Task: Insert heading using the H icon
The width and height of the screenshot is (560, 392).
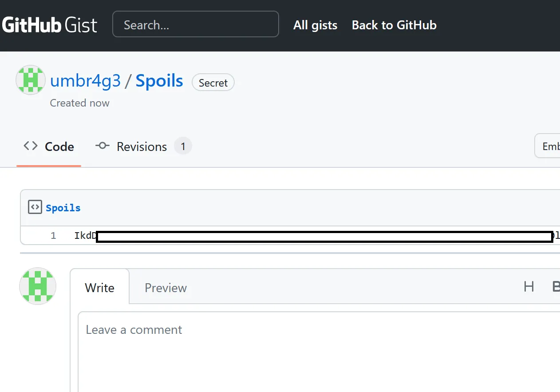Action: tap(528, 287)
